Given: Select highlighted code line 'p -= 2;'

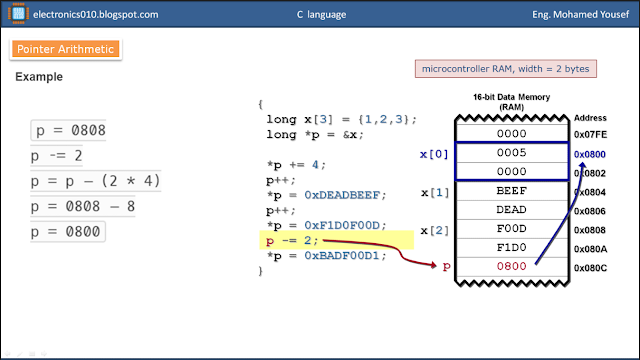Looking at the screenshot, I should click(292, 240).
